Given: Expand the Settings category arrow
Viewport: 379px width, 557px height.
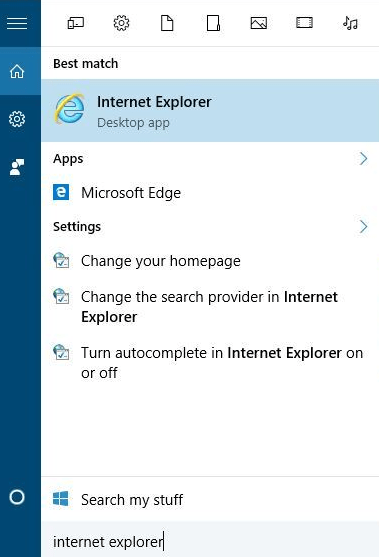Looking at the screenshot, I should click(363, 227).
